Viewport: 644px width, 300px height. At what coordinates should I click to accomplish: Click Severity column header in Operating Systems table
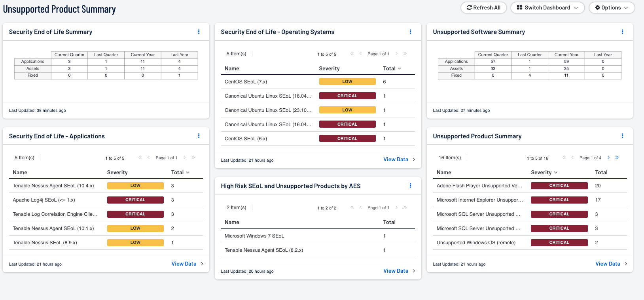coord(329,68)
